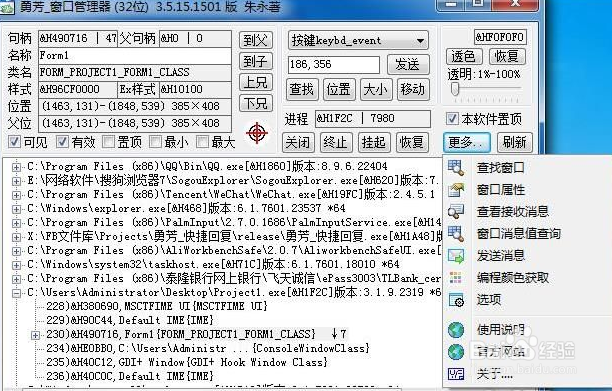Click the 查找 button
Image resolution: width=612 pixels, height=391 pixels.
pyautogui.click(x=302, y=89)
